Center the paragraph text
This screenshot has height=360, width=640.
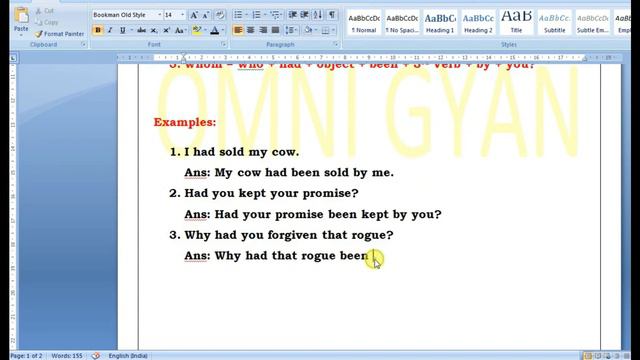(251, 30)
